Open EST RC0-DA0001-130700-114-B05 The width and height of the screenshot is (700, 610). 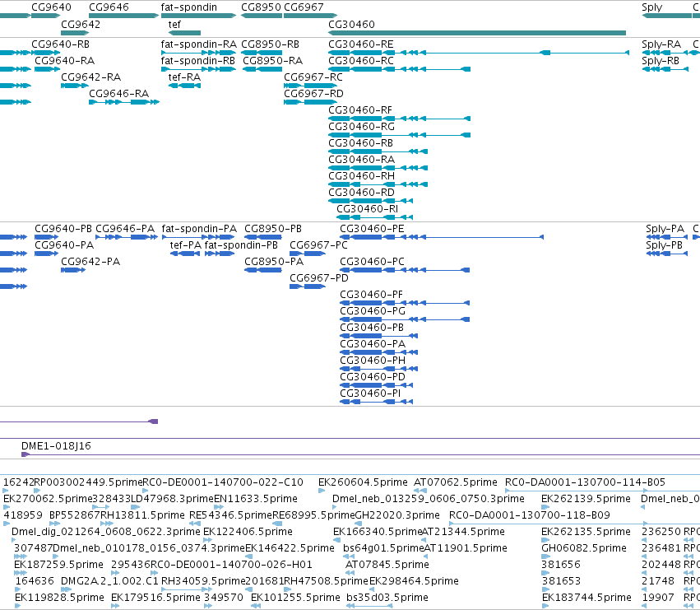click(585, 482)
